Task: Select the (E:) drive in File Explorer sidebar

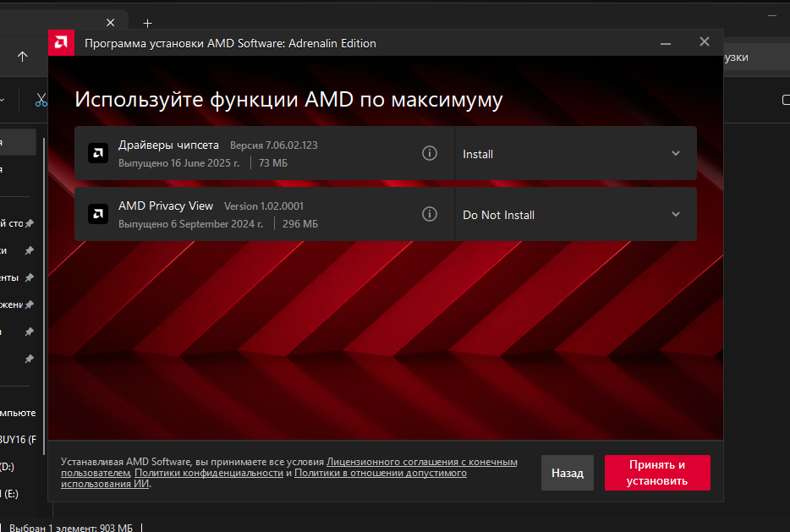Action: (x=10, y=494)
